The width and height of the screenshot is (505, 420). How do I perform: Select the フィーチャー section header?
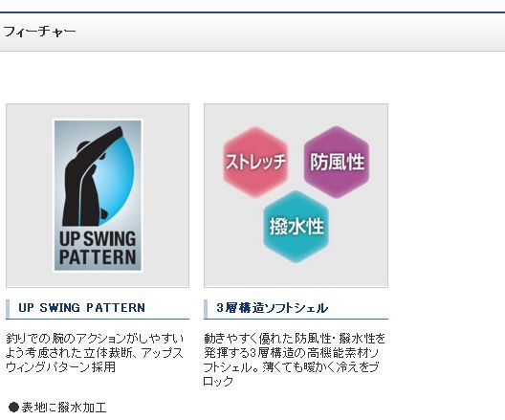pos(39,32)
